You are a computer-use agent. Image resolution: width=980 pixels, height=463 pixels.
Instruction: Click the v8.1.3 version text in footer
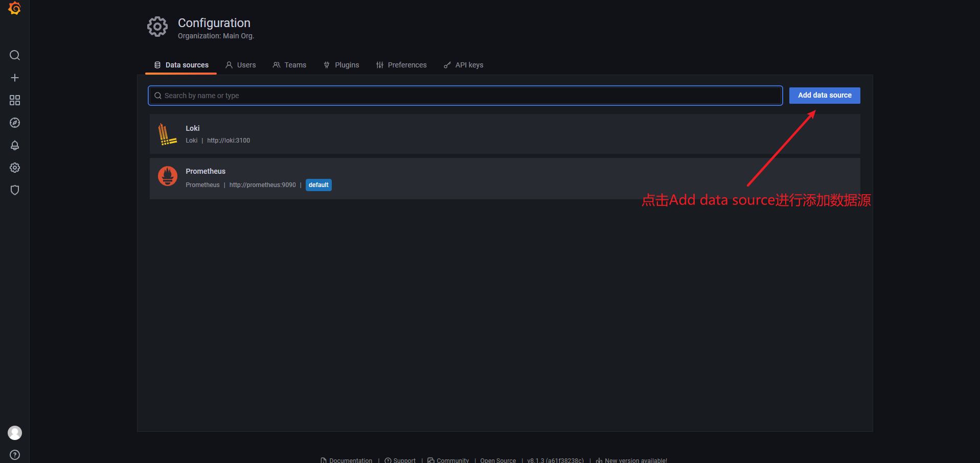coord(555,460)
